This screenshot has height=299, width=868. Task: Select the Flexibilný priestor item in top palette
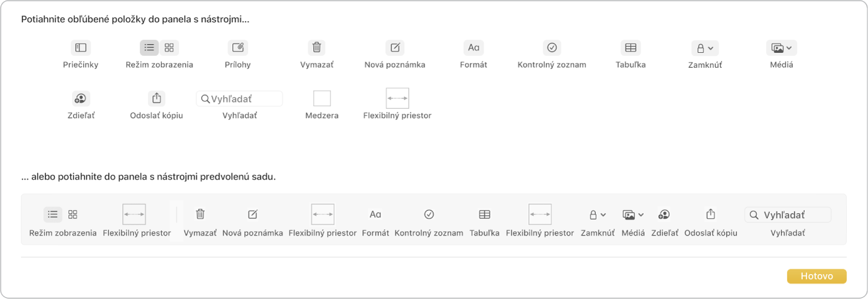click(397, 98)
